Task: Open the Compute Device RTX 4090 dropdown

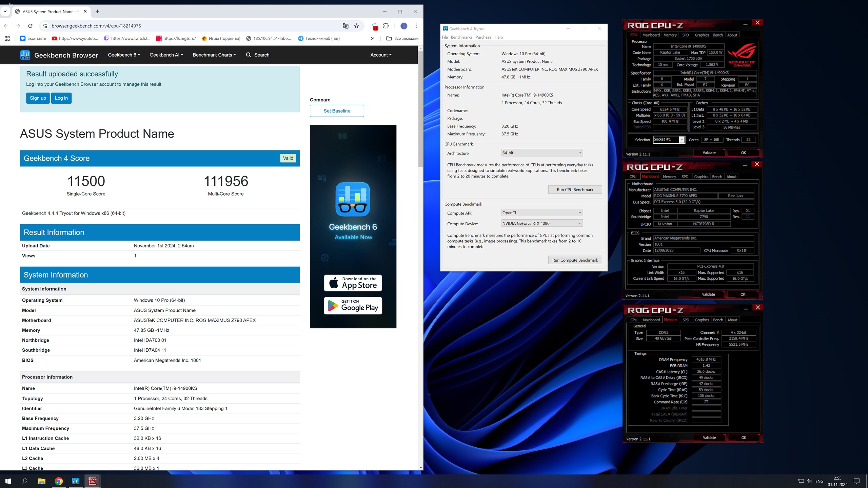Action: [542, 223]
